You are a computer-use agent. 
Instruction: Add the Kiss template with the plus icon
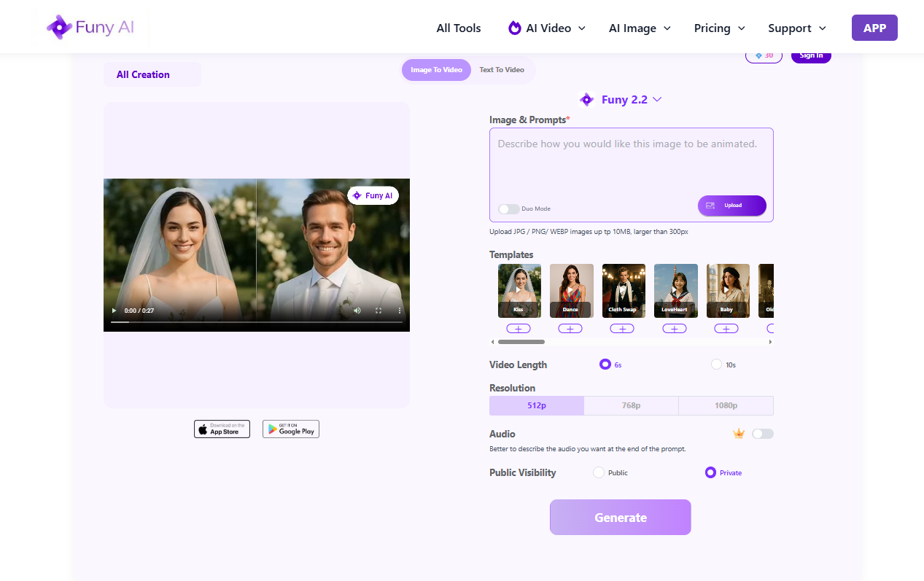coord(518,328)
